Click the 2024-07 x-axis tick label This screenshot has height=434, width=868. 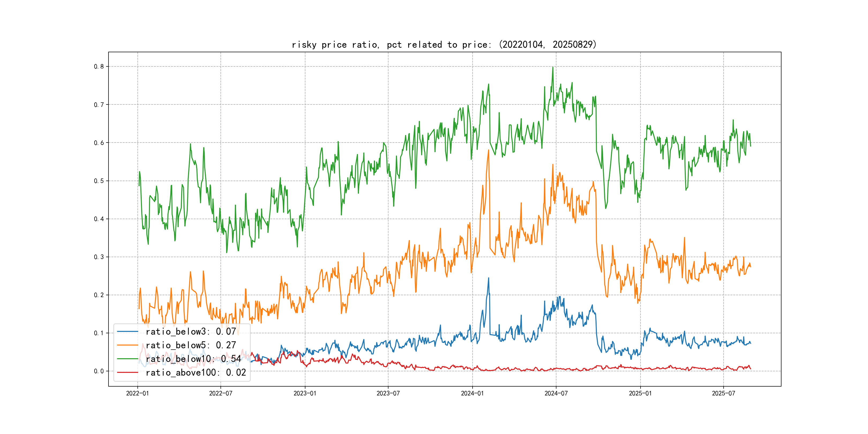pos(556,393)
